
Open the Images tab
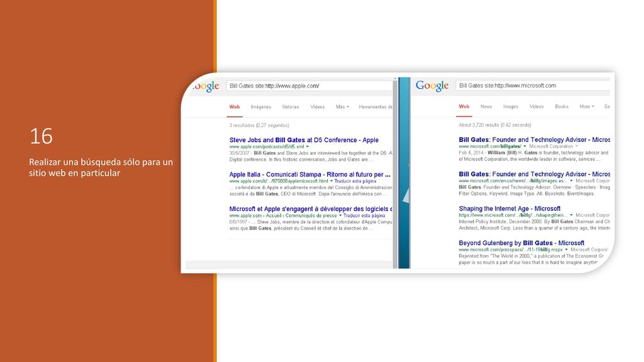[x=511, y=106]
